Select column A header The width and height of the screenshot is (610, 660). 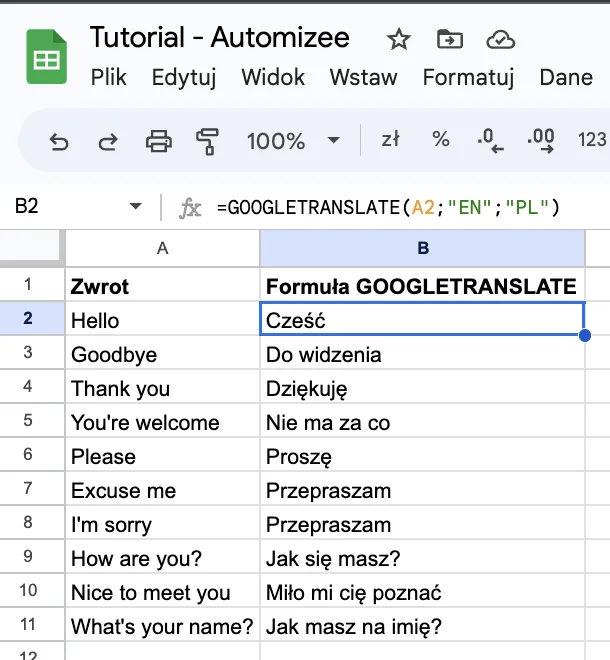pos(162,248)
